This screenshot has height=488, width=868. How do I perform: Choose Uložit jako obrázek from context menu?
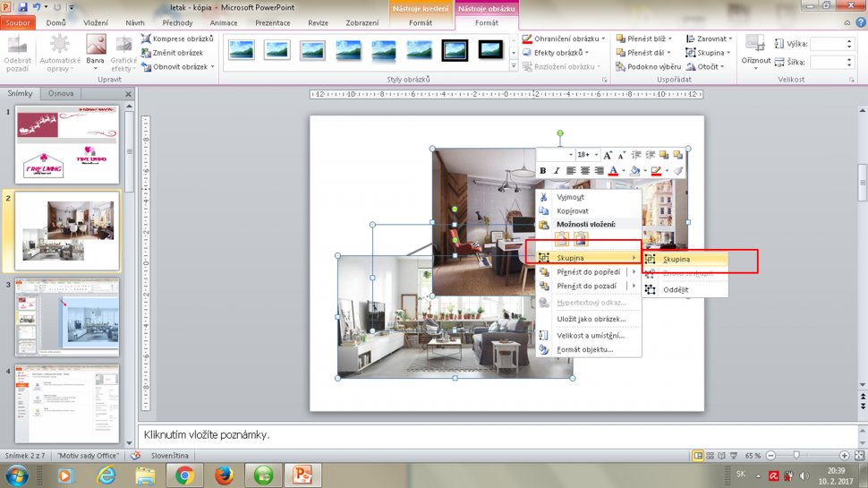589,319
